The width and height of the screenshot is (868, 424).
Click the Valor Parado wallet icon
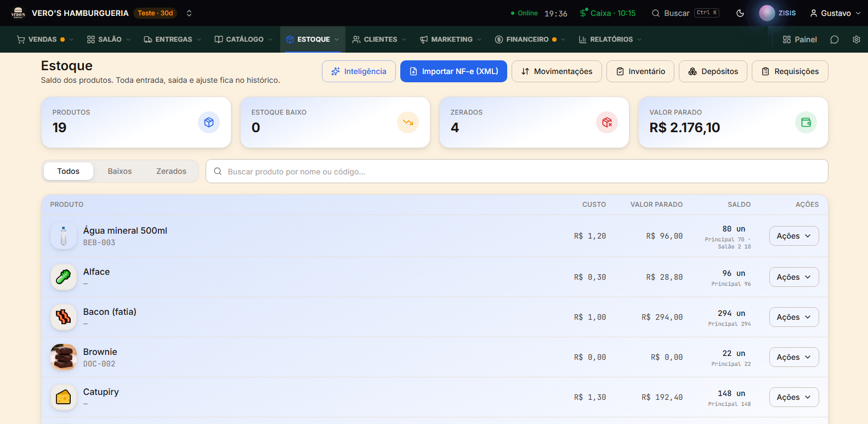point(806,122)
